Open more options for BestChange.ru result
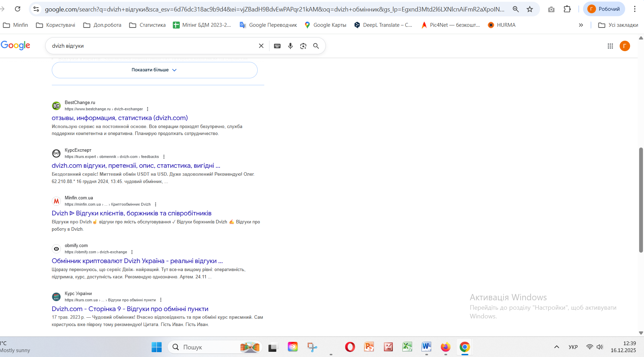 coord(147,109)
